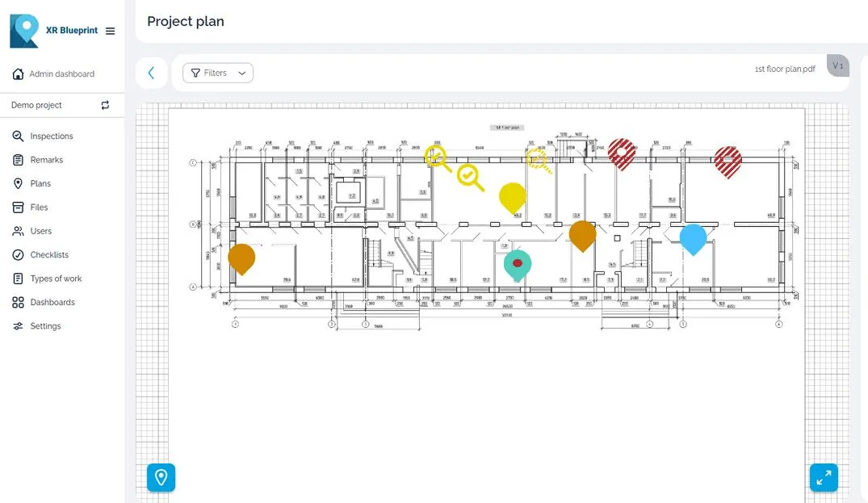Open Inspections in the sidebar
This screenshot has height=503, width=868.
tap(52, 136)
